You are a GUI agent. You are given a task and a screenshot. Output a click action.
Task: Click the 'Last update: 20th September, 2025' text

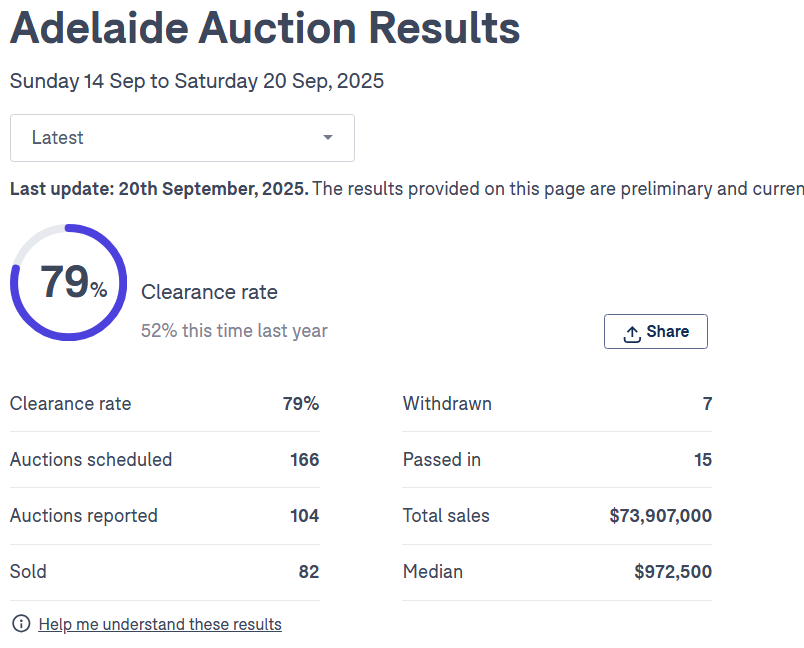[x=159, y=189]
